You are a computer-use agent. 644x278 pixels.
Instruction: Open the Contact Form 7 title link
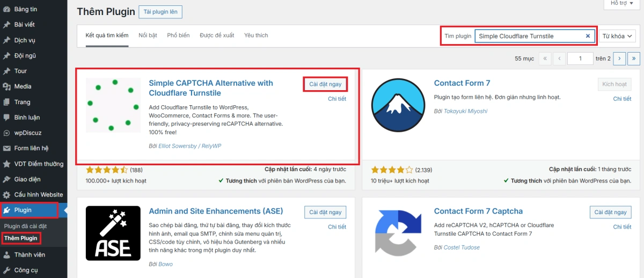coord(462,83)
